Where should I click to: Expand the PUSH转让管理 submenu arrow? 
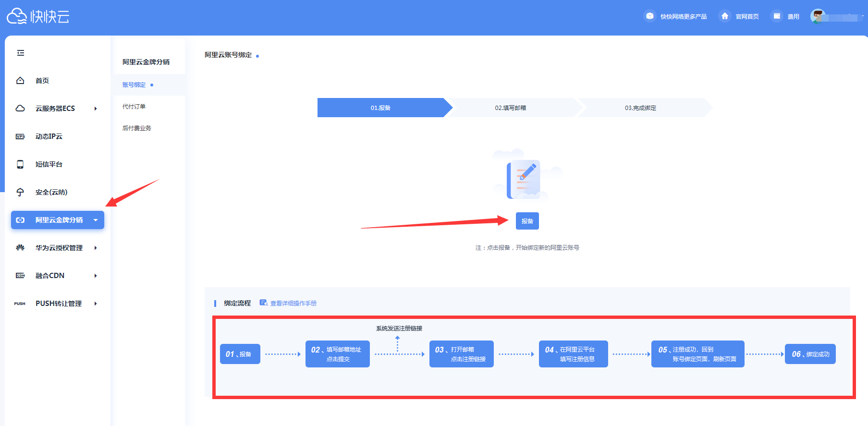pos(96,304)
